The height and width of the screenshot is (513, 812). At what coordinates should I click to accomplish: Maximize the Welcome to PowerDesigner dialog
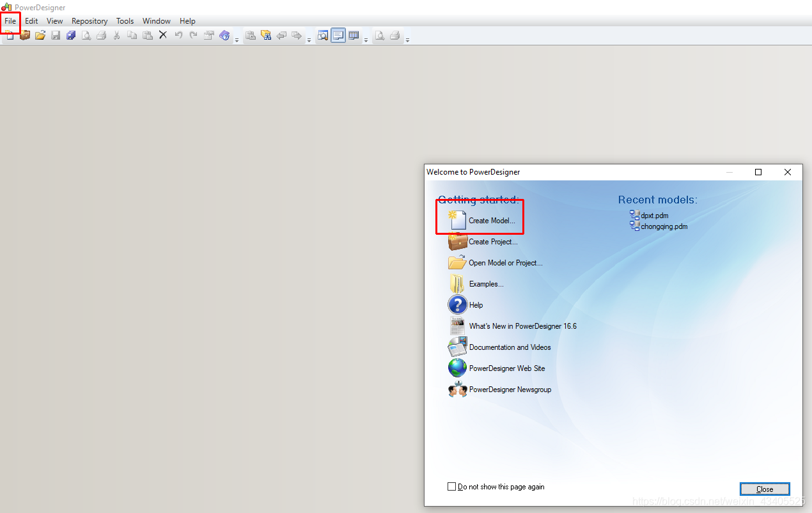tap(758, 172)
